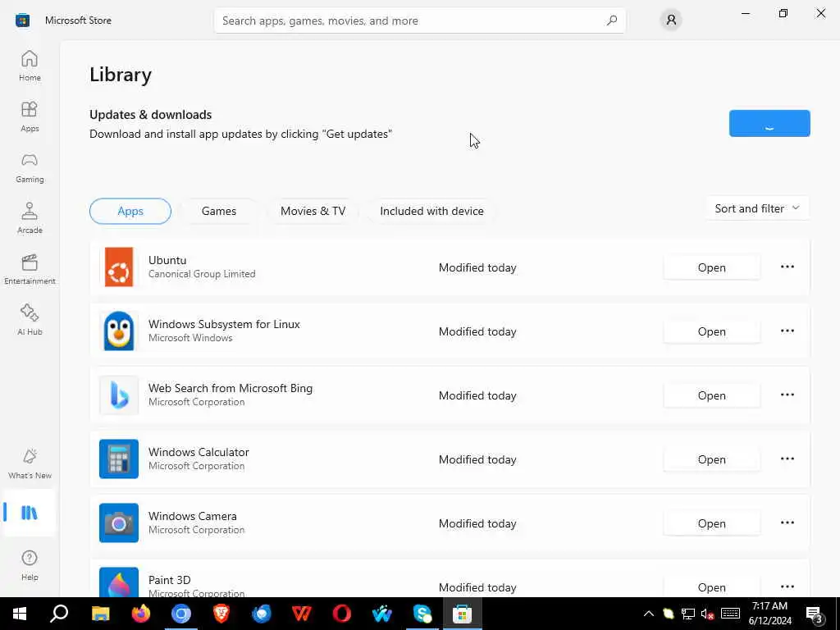This screenshot has height=630, width=840.
Task: Click the Paint 3D app icon
Action: [119, 582]
